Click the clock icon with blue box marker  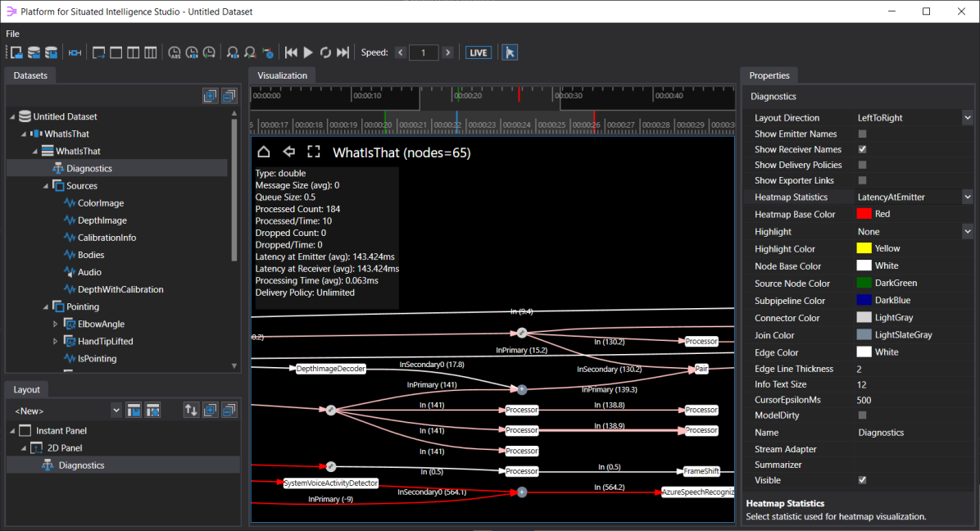(192, 52)
